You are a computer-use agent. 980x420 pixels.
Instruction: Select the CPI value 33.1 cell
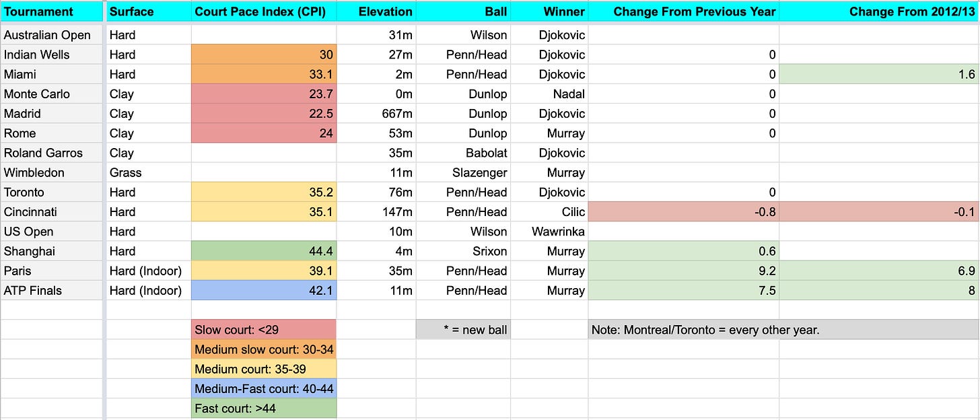(x=264, y=74)
